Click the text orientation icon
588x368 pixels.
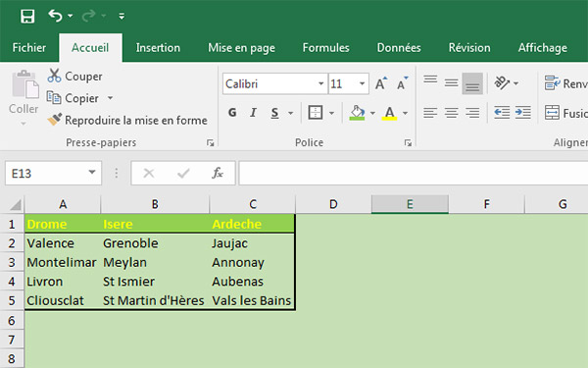pos(502,83)
